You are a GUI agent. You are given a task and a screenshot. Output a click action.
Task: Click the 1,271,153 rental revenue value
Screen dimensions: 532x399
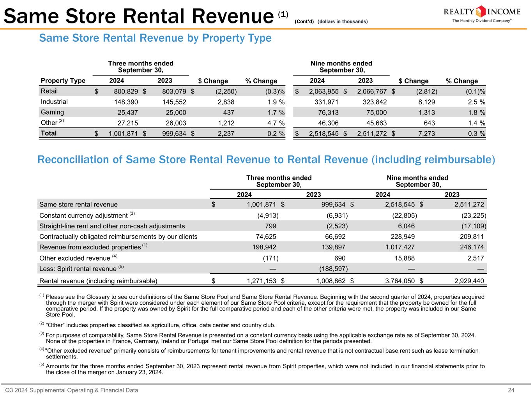pyautogui.click(x=261, y=281)
